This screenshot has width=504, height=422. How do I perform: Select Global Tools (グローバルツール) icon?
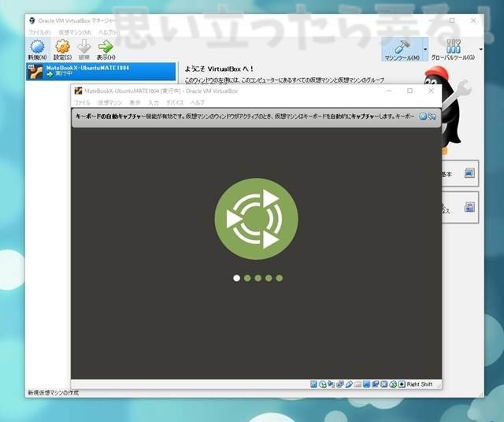[454, 46]
